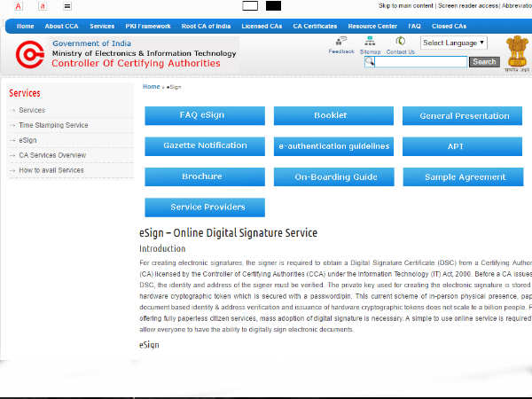
Task: Open the Home menu item
Action: [26, 26]
